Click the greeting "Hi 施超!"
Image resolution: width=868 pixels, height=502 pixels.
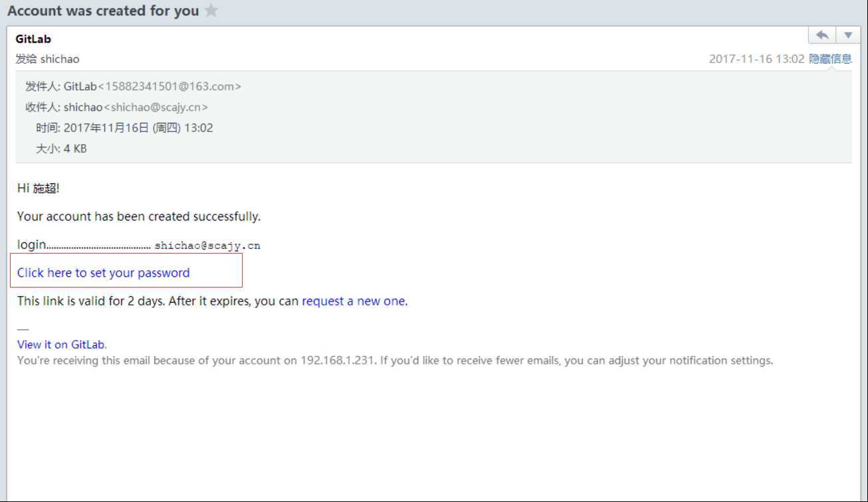39,188
